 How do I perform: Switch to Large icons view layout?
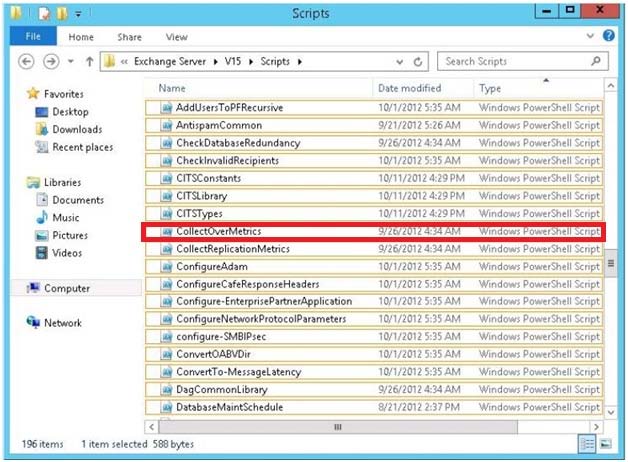(x=606, y=444)
